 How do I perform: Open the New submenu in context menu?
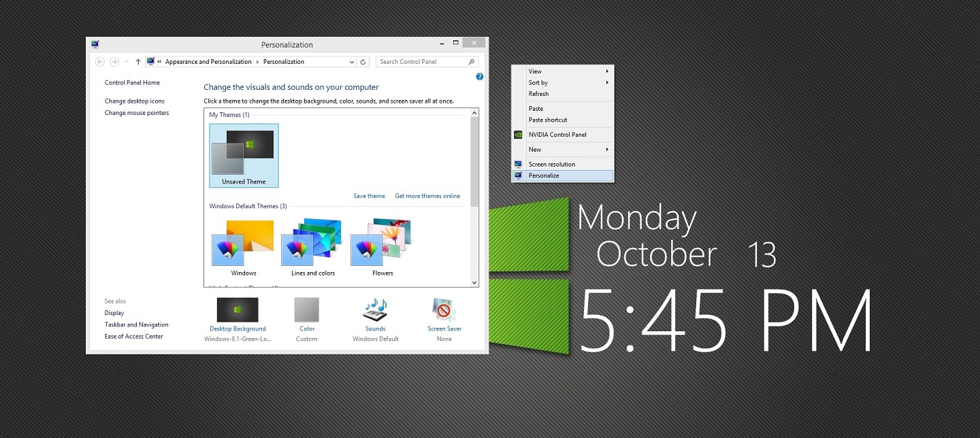click(563, 150)
